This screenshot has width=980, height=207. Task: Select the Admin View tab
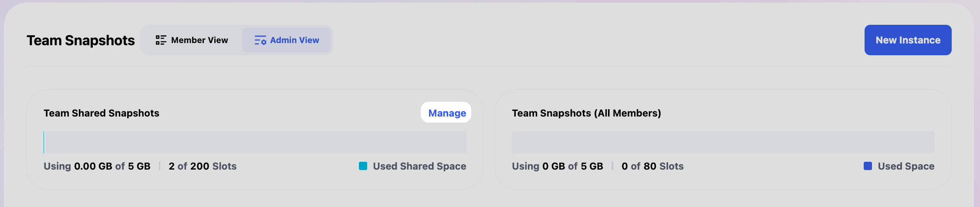pyautogui.click(x=287, y=40)
